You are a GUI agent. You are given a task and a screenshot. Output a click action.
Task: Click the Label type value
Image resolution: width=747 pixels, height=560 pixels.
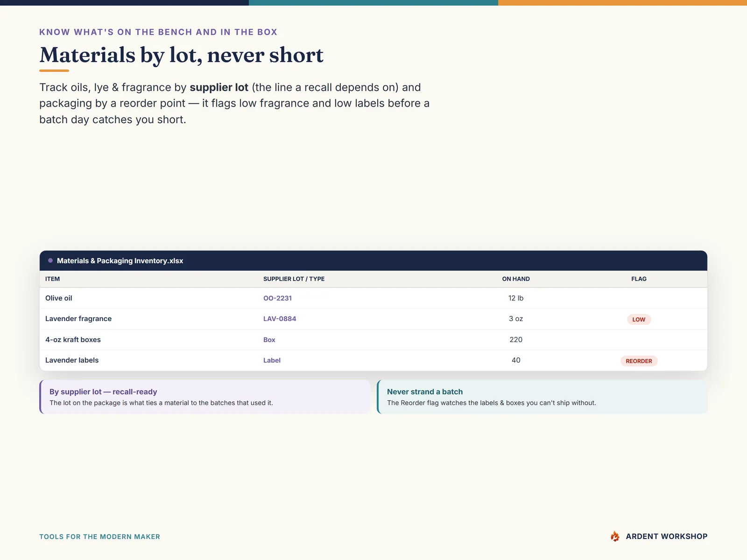[272, 360]
